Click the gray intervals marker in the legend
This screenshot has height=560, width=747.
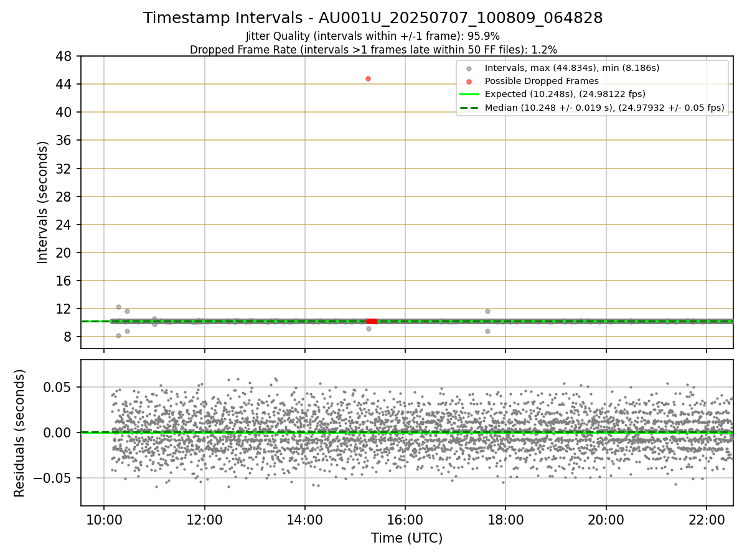click(469, 68)
